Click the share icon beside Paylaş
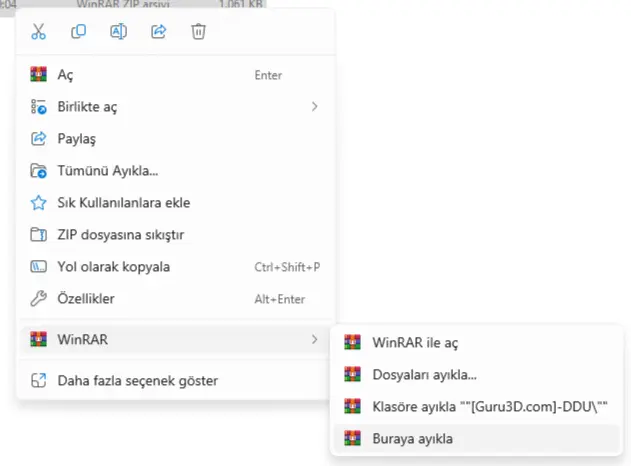 tap(38, 139)
